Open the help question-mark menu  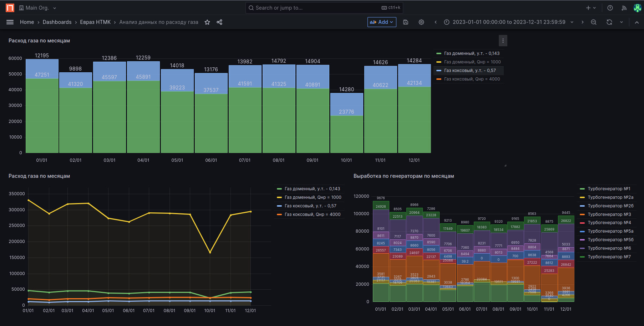pyautogui.click(x=610, y=8)
